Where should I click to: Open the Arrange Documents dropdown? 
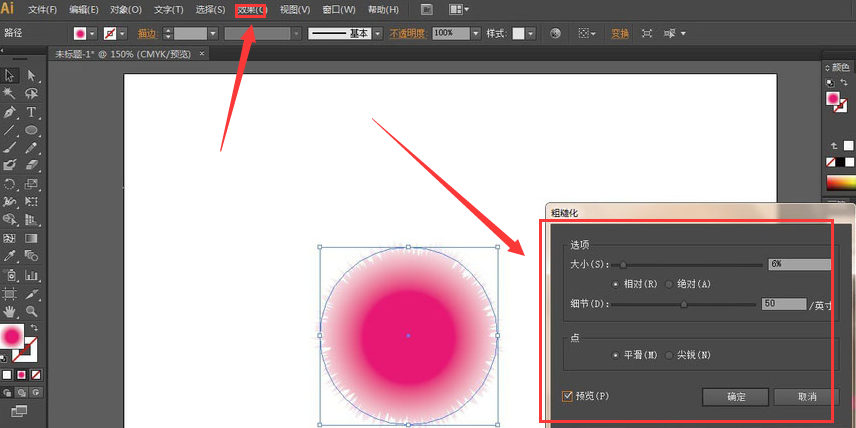point(459,9)
